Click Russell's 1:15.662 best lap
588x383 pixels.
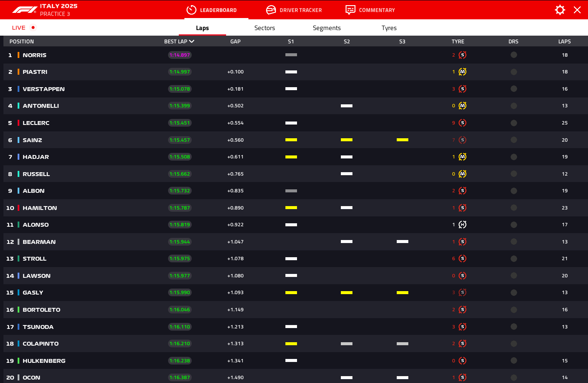click(180, 174)
